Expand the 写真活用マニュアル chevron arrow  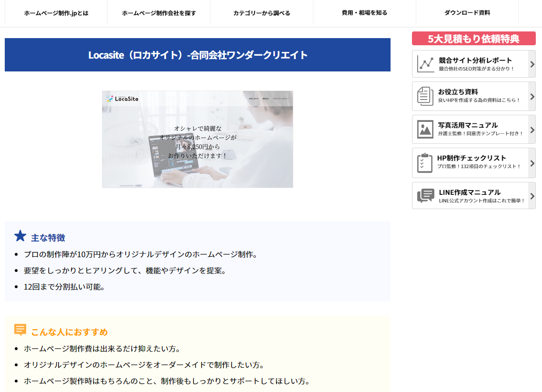point(532,130)
